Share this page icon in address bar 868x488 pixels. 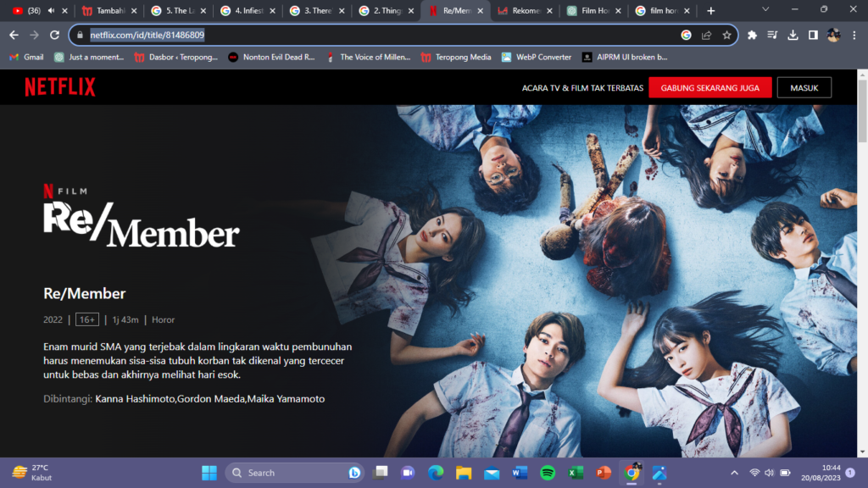pos(706,35)
